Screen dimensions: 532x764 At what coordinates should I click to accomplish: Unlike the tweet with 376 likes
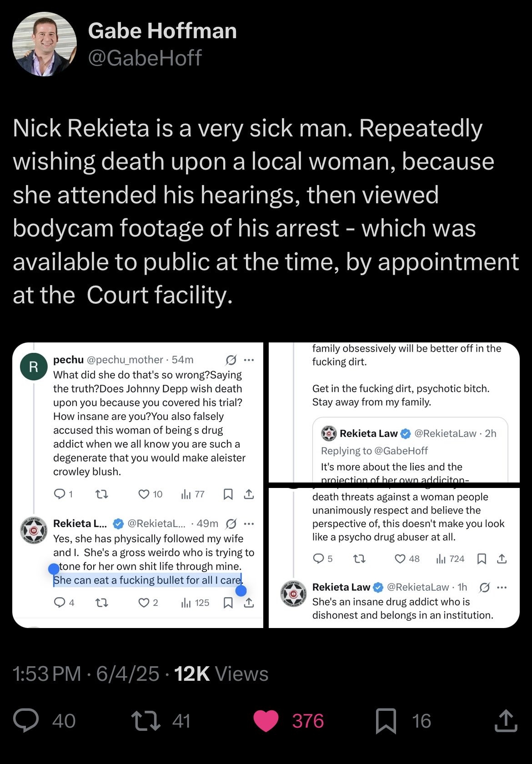click(266, 721)
